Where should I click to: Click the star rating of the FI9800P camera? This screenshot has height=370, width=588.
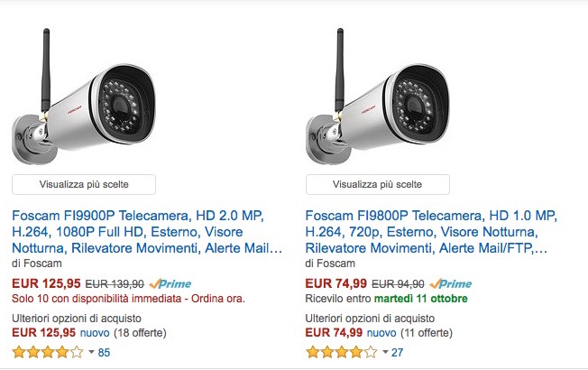point(341,352)
